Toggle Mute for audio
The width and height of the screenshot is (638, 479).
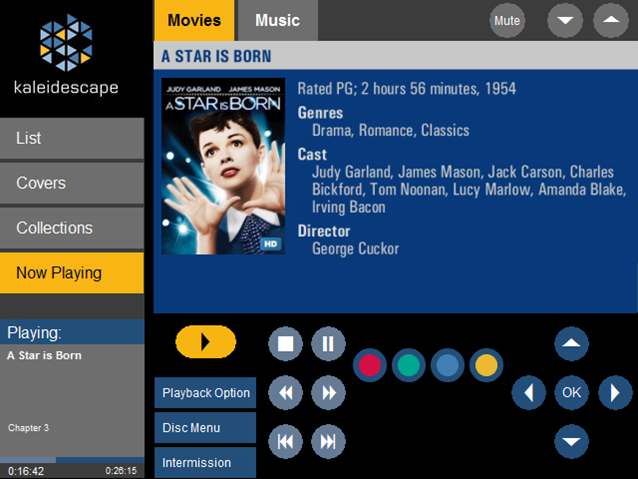(x=508, y=20)
